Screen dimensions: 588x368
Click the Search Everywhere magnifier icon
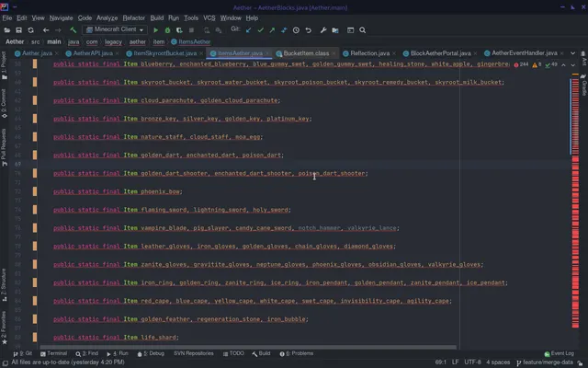click(x=362, y=30)
